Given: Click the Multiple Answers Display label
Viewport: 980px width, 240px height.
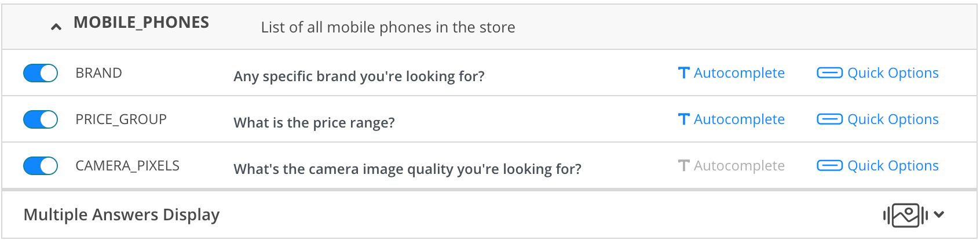Looking at the screenshot, I should click(x=122, y=215).
